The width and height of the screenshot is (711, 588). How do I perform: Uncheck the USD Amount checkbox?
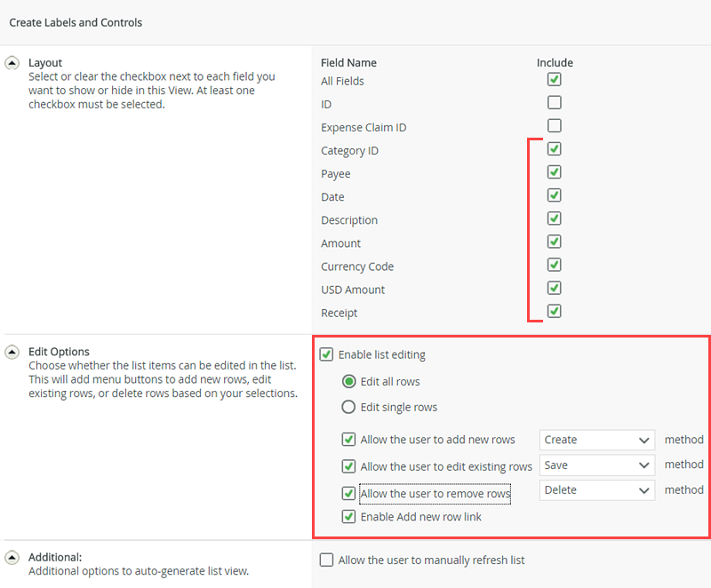555,288
